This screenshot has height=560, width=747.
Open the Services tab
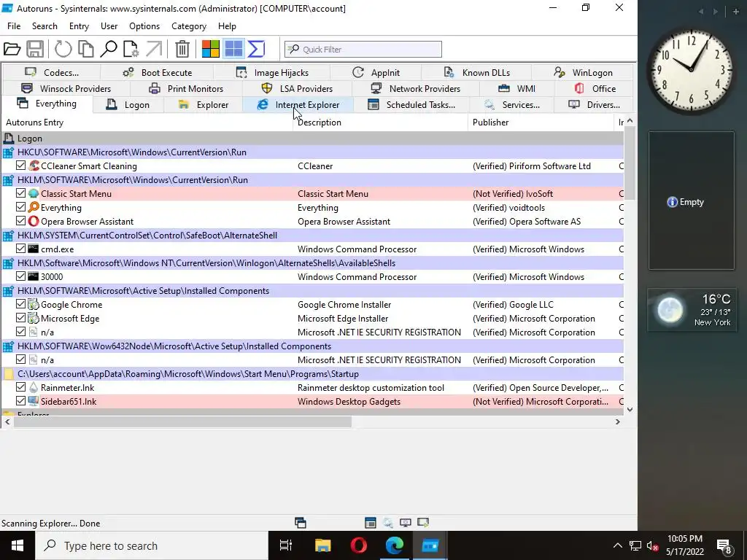coord(512,105)
